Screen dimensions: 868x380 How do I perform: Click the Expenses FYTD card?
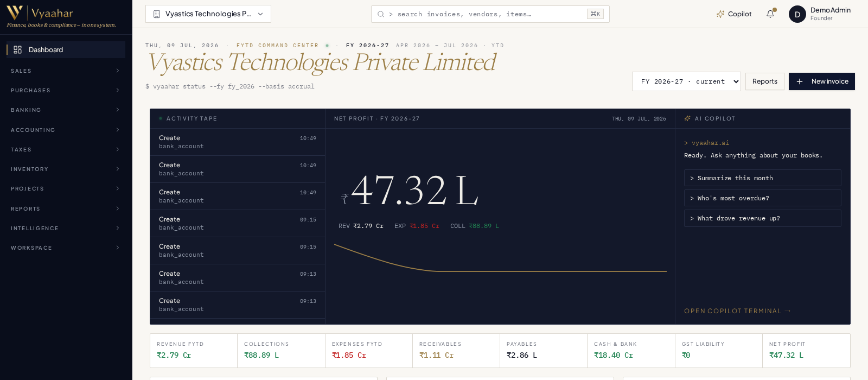pyautogui.click(x=369, y=351)
